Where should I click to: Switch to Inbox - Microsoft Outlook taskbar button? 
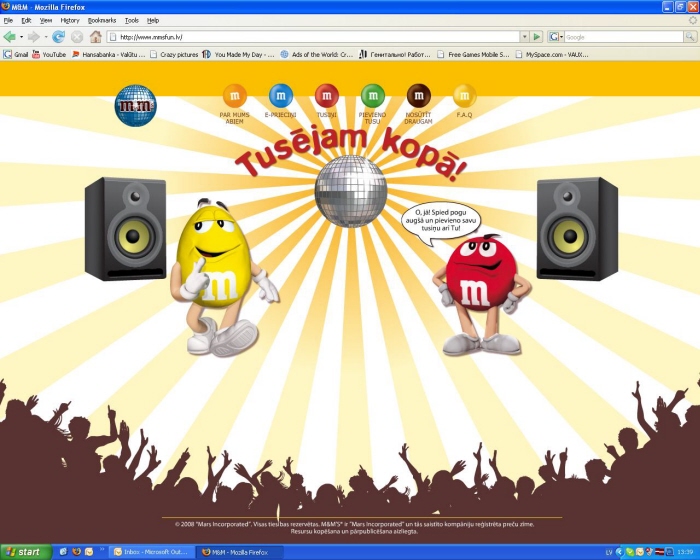[x=152, y=552]
